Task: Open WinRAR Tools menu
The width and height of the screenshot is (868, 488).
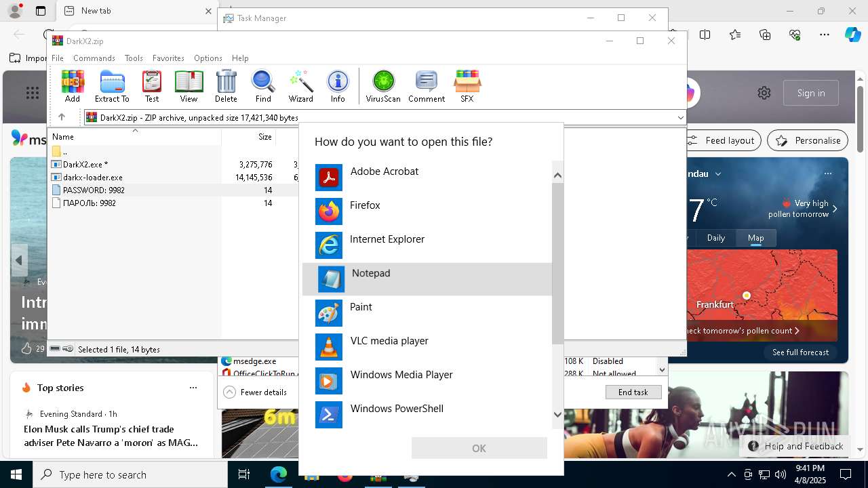Action: 134,58
